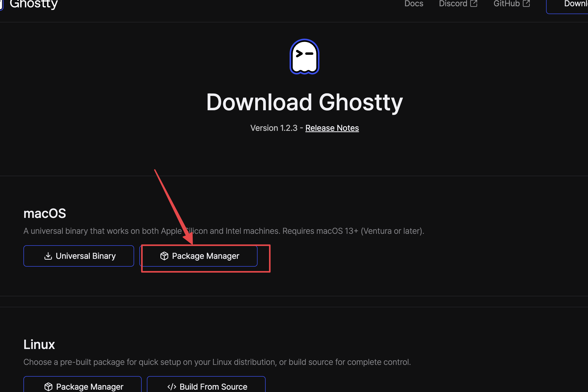
Task: Click the large Ghostty ghost logo
Action: (x=304, y=57)
